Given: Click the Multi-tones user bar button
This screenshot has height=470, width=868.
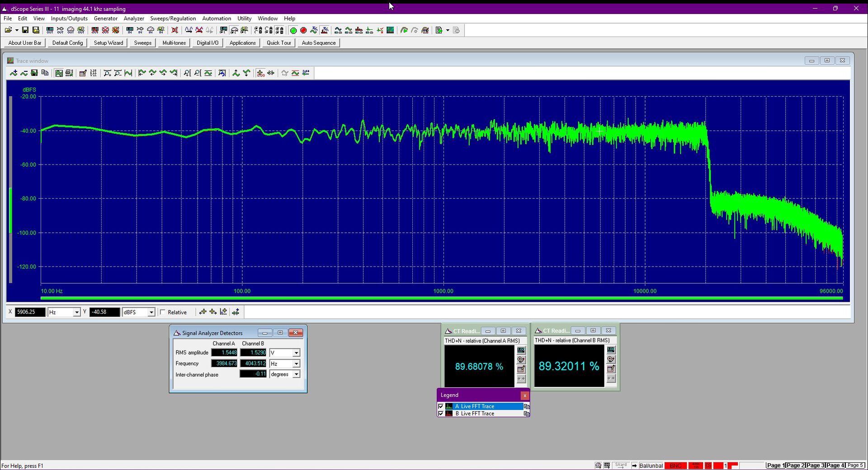Looking at the screenshot, I should (x=174, y=43).
